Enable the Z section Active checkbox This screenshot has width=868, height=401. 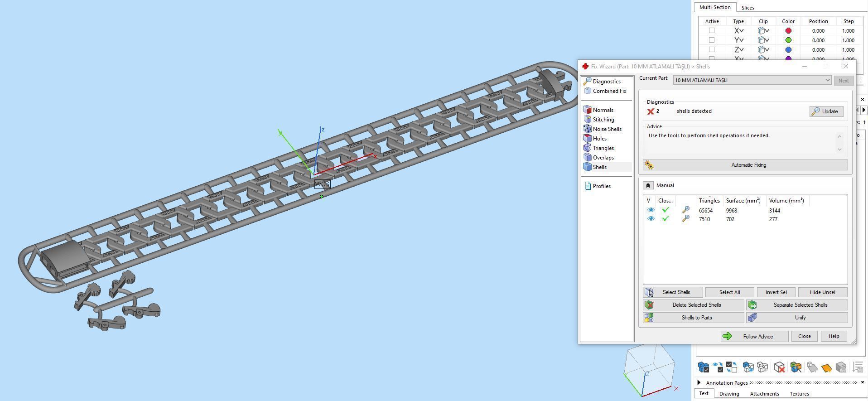[712, 50]
